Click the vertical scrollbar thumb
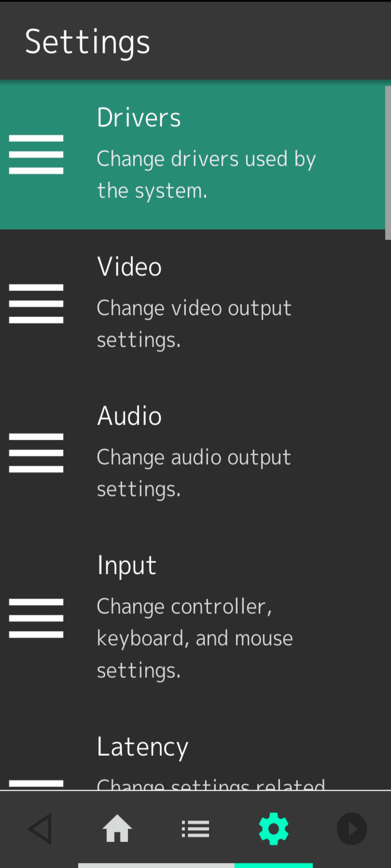391x868 pixels. coord(388,163)
